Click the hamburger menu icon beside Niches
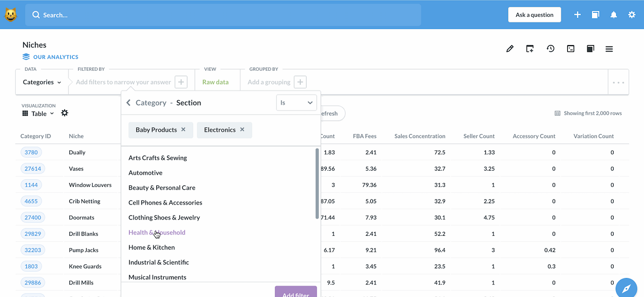 609,49
